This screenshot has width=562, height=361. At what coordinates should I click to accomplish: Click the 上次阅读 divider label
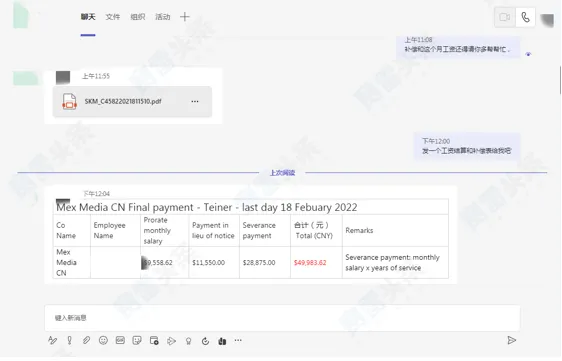282,173
